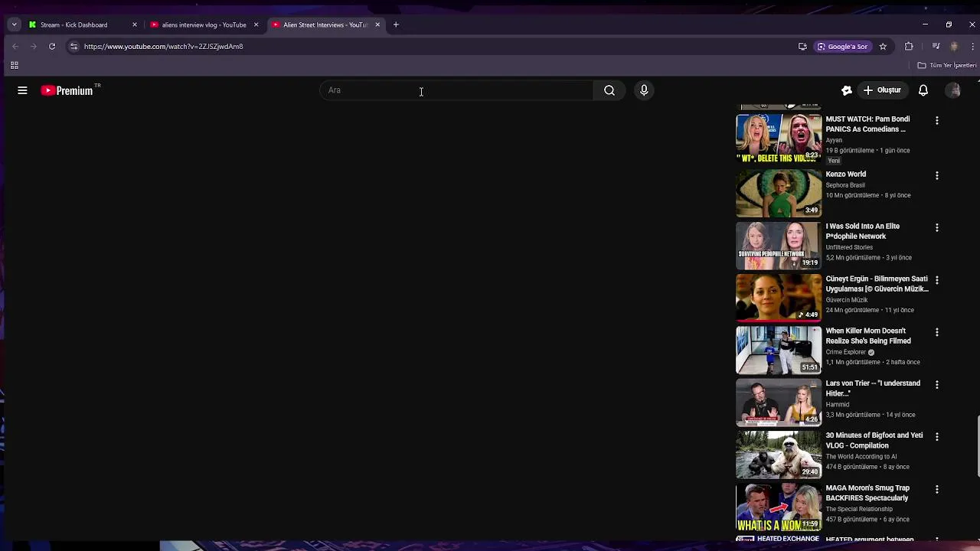
Task: Expand the tab search dropdown arrow
Action: (x=14, y=24)
